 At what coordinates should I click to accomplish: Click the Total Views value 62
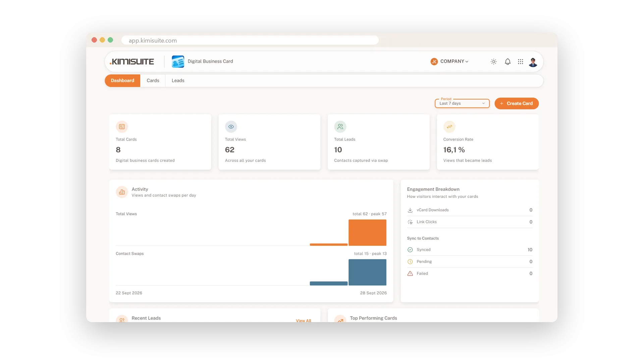pos(230,150)
